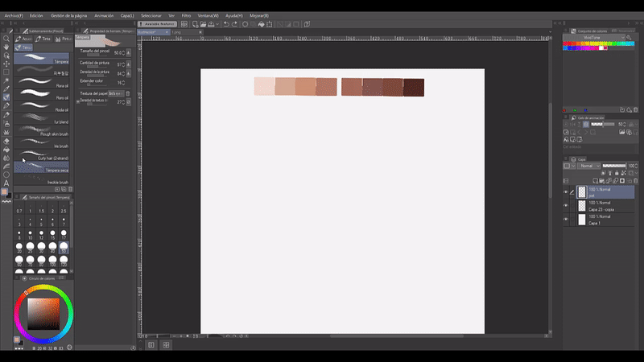Toggle expand for Densidad de textura setting
The width and height of the screenshot is (644, 362).
click(x=77, y=101)
